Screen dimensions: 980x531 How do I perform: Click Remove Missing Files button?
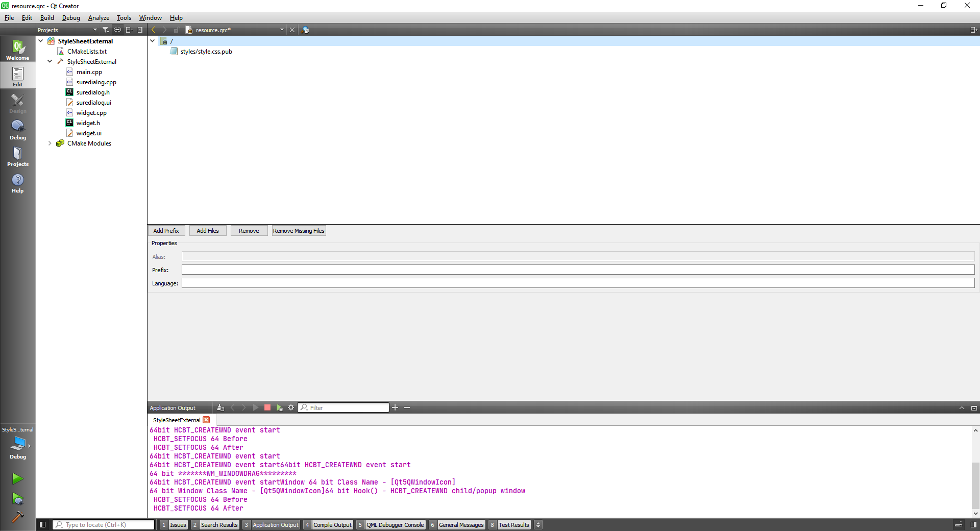point(299,231)
